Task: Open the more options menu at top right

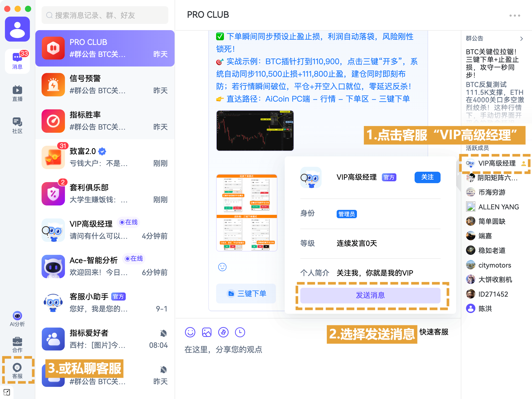Action: tap(515, 15)
